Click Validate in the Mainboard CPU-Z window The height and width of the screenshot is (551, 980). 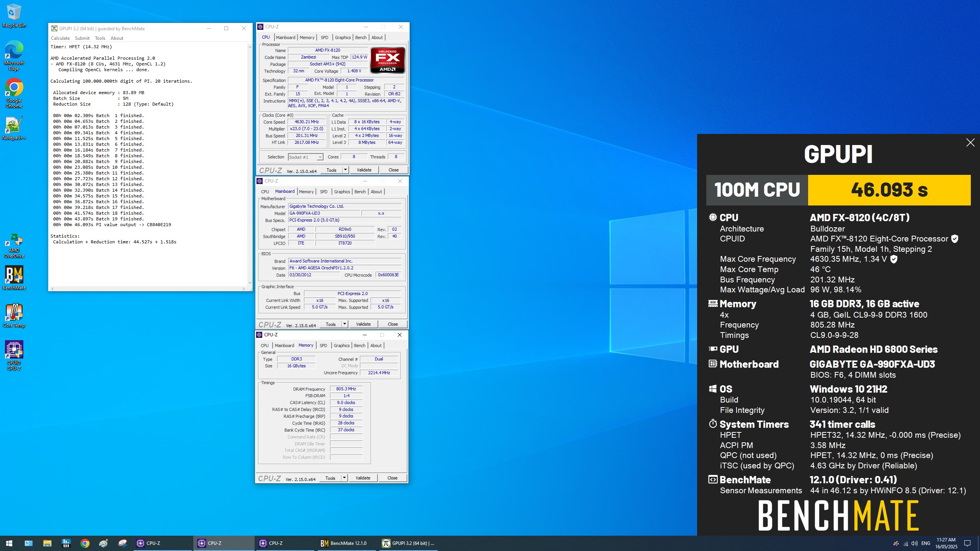click(363, 324)
